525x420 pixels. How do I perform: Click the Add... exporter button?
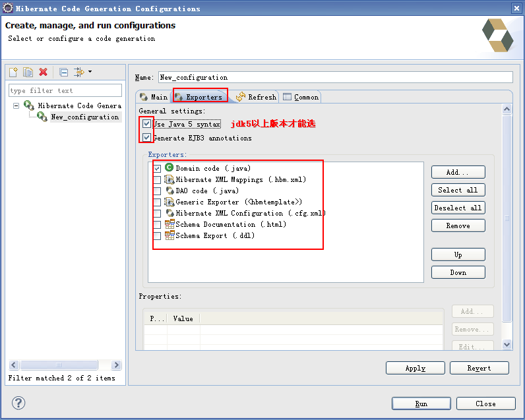coord(458,172)
